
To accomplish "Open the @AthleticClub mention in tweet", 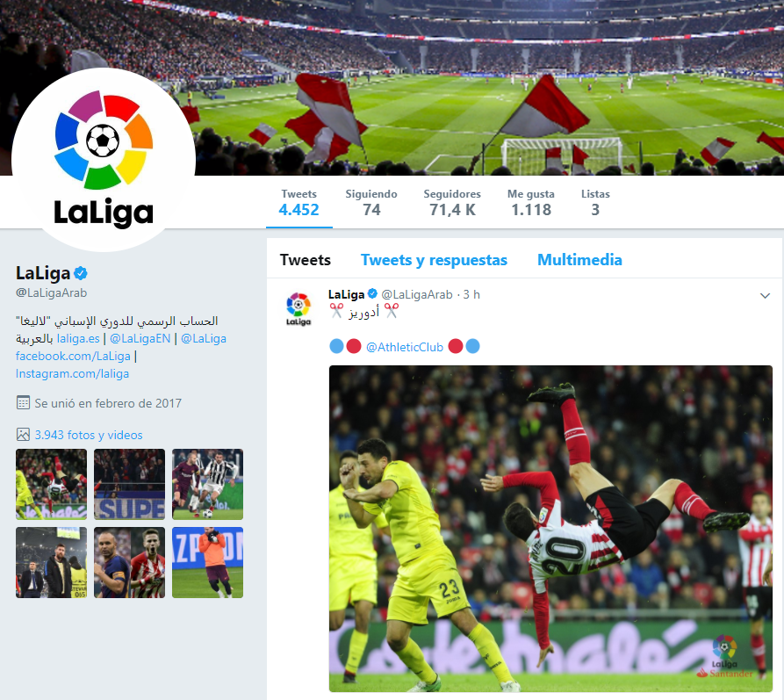I will pyautogui.click(x=405, y=347).
